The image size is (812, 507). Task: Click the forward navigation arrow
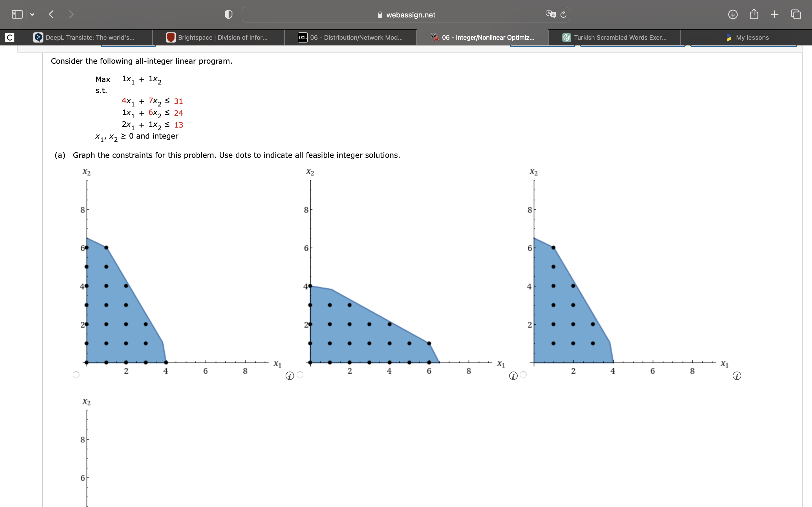tap(71, 14)
